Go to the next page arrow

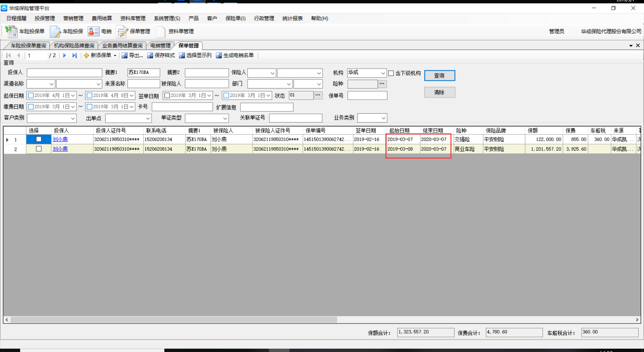[64, 55]
